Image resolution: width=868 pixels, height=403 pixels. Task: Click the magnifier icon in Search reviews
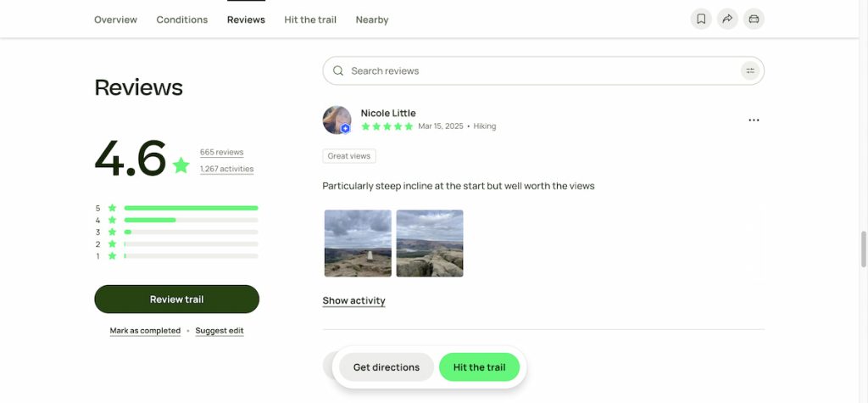[337, 71]
